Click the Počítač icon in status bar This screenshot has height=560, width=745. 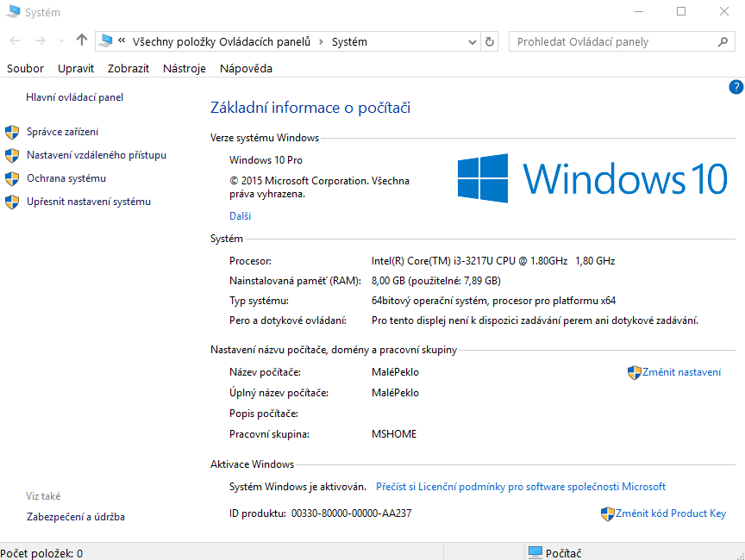[535, 553]
